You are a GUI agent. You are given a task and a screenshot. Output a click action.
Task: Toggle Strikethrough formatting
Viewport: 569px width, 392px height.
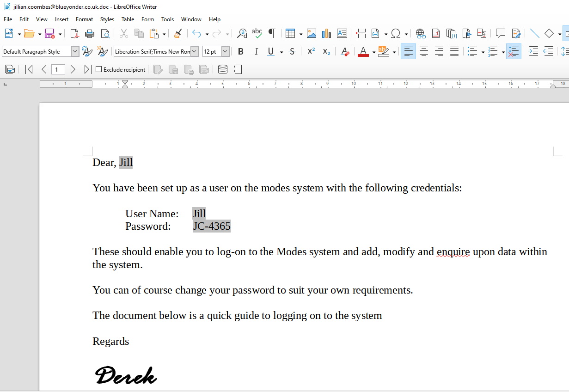[x=292, y=52]
